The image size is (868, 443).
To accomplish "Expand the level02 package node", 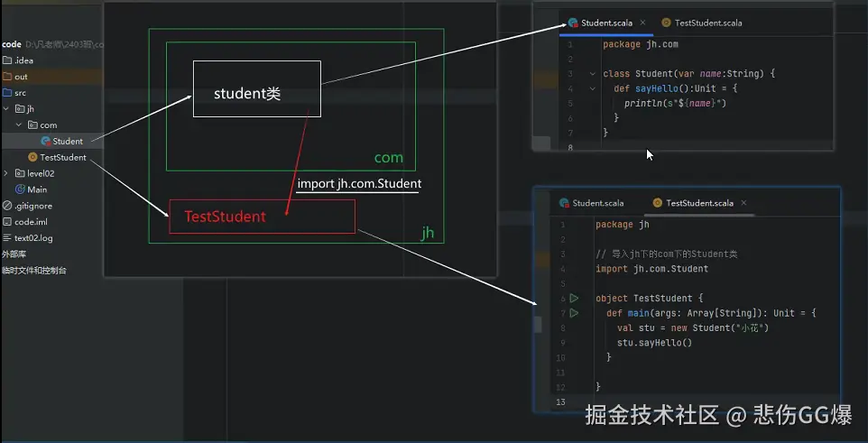I will (x=6, y=173).
